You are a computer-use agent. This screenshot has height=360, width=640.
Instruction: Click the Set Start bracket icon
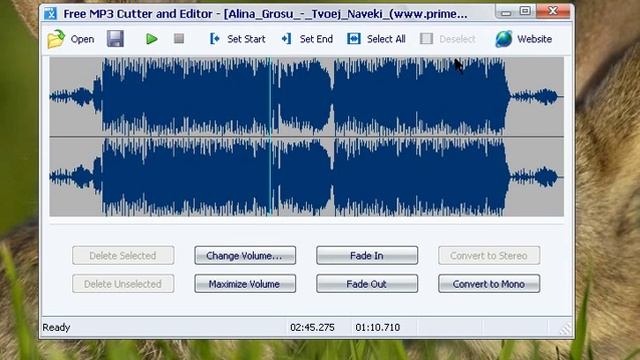click(215, 39)
